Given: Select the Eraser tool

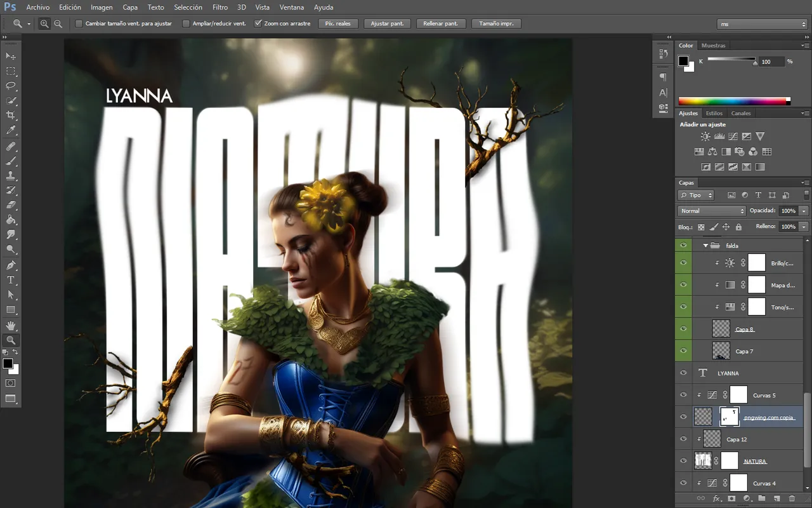Looking at the screenshot, I should [11, 205].
